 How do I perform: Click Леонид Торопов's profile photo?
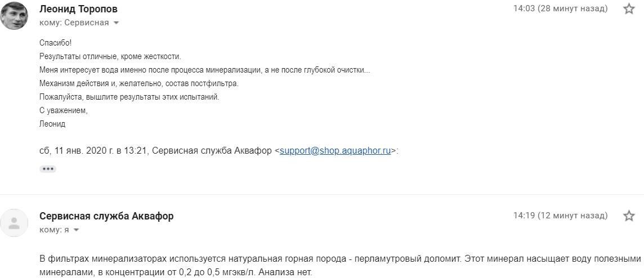click(x=15, y=15)
